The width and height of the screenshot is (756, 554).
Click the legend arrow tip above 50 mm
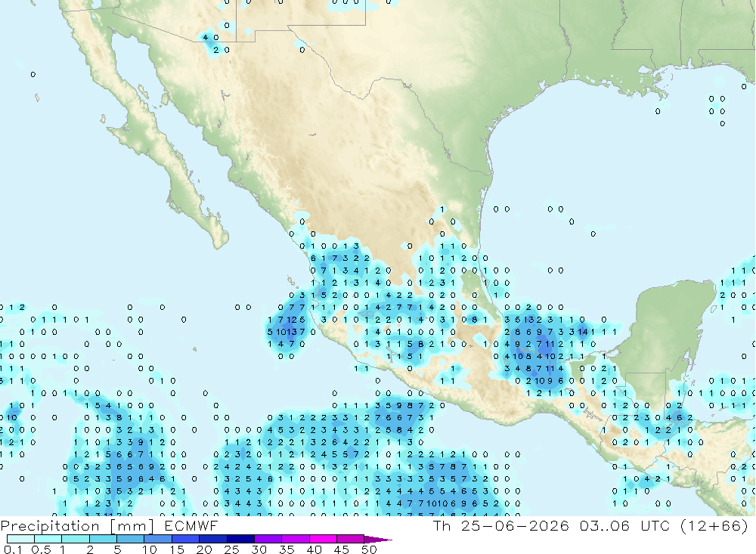(378, 539)
